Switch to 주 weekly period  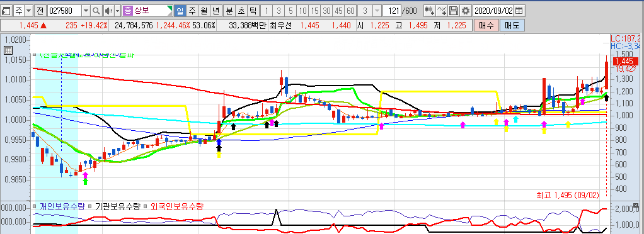click(192, 10)
